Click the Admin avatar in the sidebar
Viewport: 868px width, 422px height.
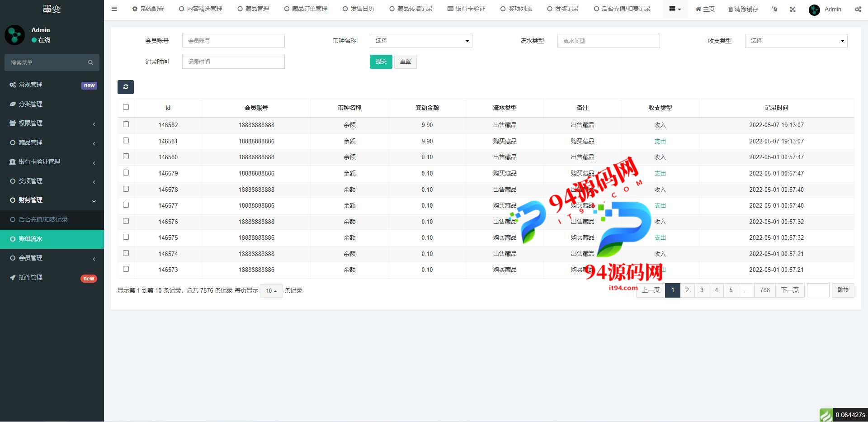coord(14,35)
